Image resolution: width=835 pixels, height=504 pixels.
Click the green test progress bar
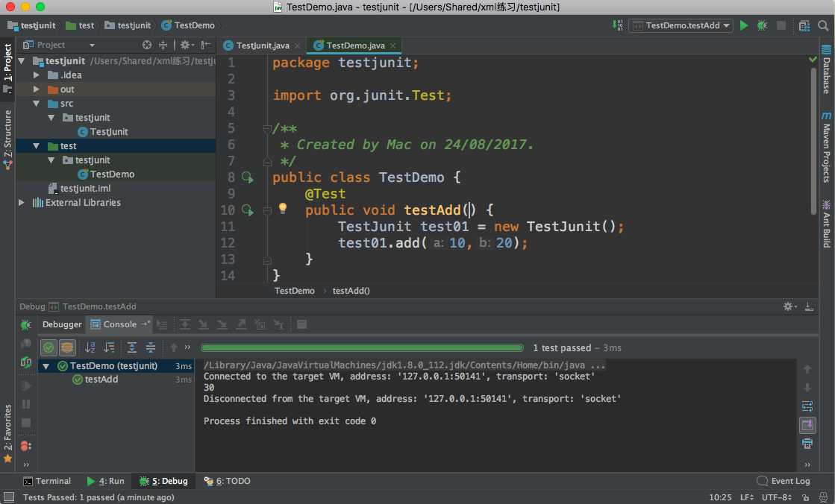click(362, 347)
